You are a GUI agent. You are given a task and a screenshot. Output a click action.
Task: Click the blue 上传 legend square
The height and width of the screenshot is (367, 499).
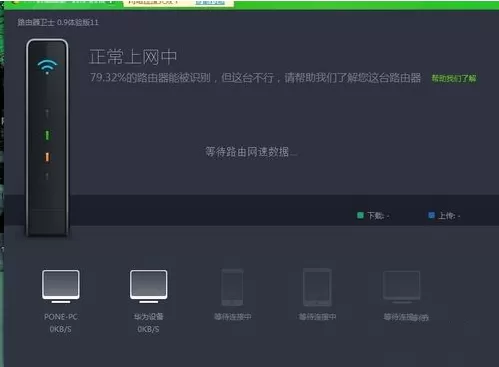pos(431,215)
